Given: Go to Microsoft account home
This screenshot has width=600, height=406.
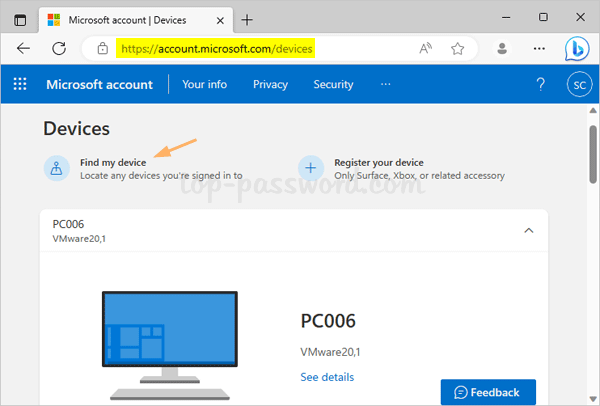Looking at the screenshot, I should (99, 84).
